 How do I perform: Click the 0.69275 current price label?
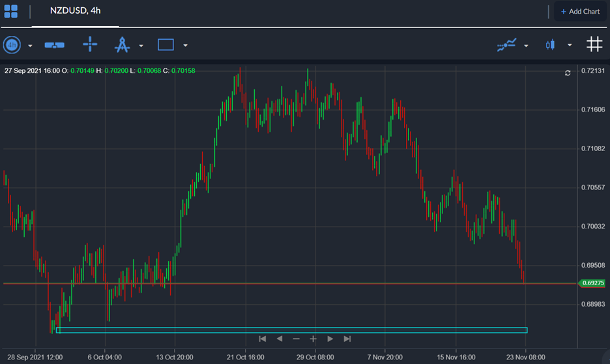pyautogui.click(x=592, y=283)
